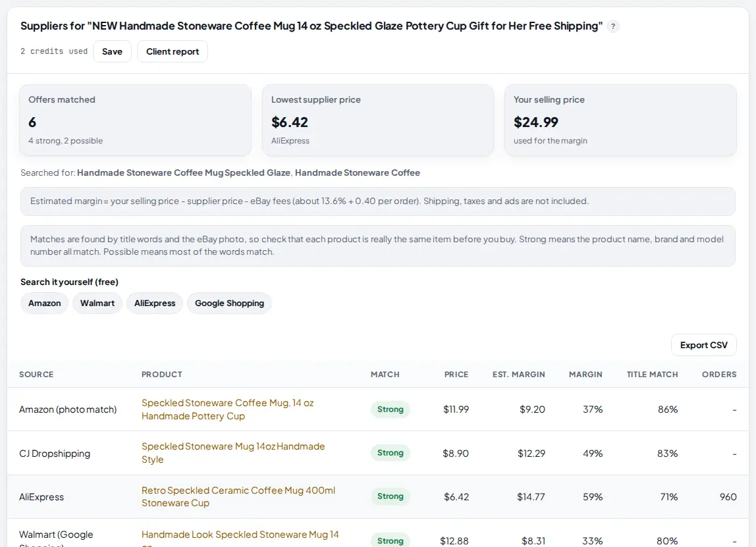Click the Strong badge in CJ Dropshipping row
756x547 pixels.
pyautogui.click(x=390, y=452)
